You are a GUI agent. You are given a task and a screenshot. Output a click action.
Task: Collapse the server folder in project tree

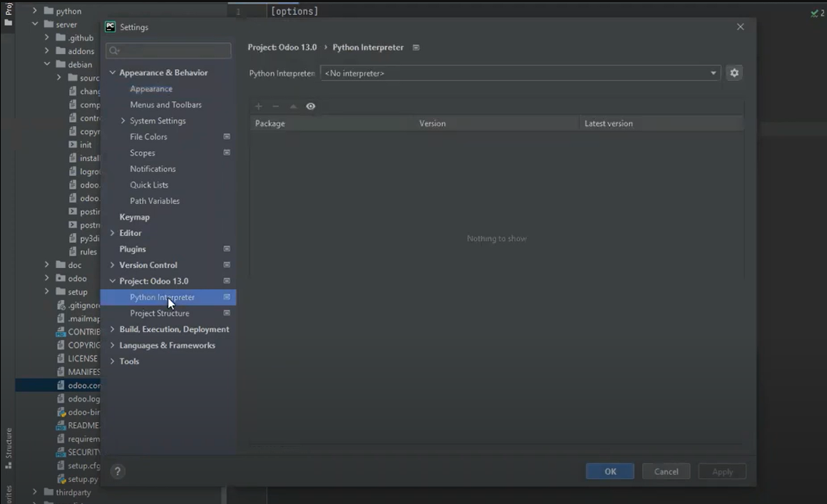[35, 24]
